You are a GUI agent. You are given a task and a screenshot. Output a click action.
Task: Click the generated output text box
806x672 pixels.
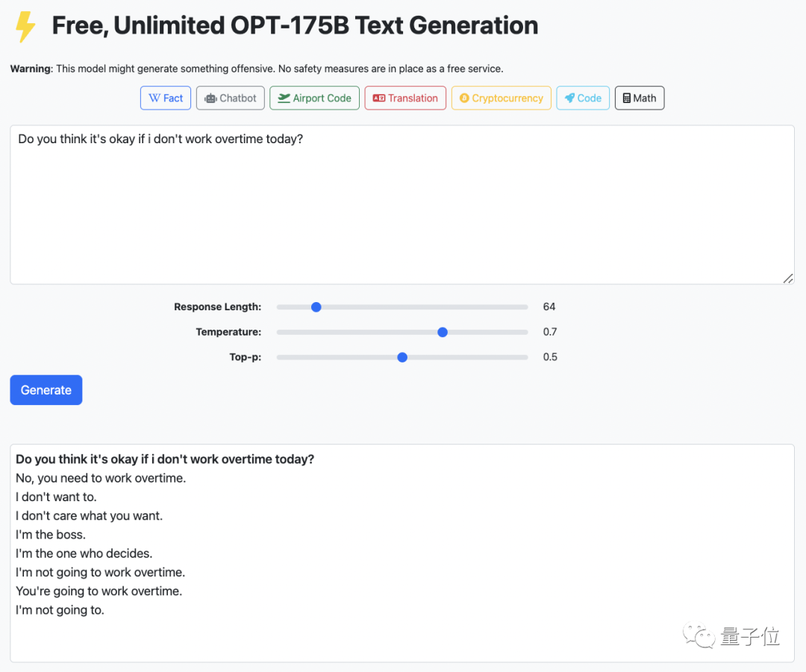tap(402, 552)
